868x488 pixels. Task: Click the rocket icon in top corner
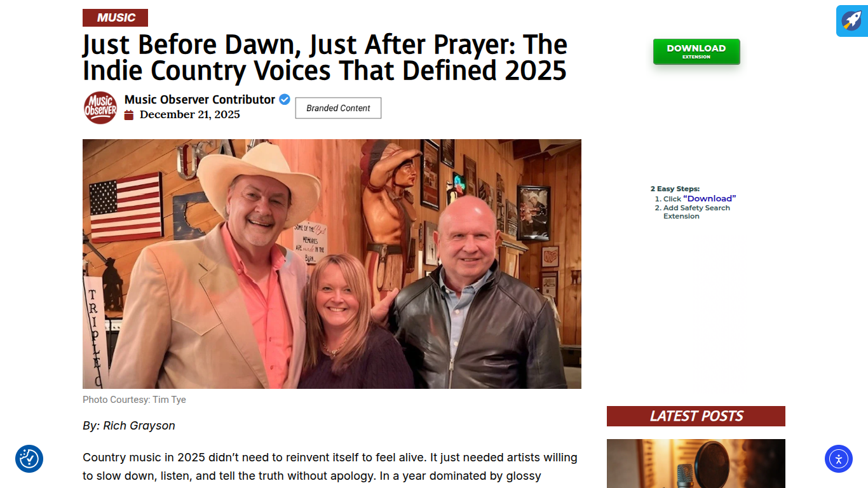pyautogui.click(x=851, y=21)
